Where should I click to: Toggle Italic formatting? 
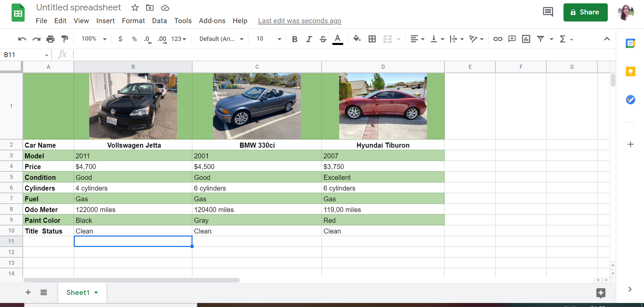point(309,39)
